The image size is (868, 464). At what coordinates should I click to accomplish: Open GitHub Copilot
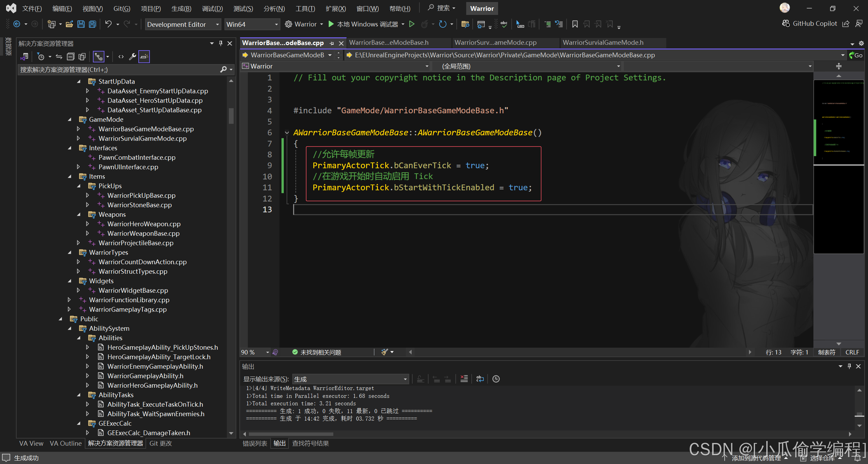tap(810, 23)
